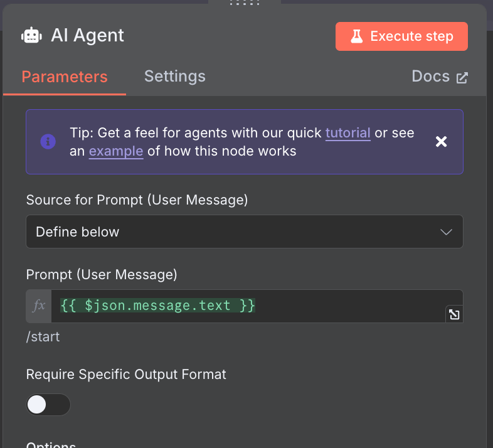493x448 pixels.
Task: Click the external link icon beside Docs
Action: tap(462, 77)
